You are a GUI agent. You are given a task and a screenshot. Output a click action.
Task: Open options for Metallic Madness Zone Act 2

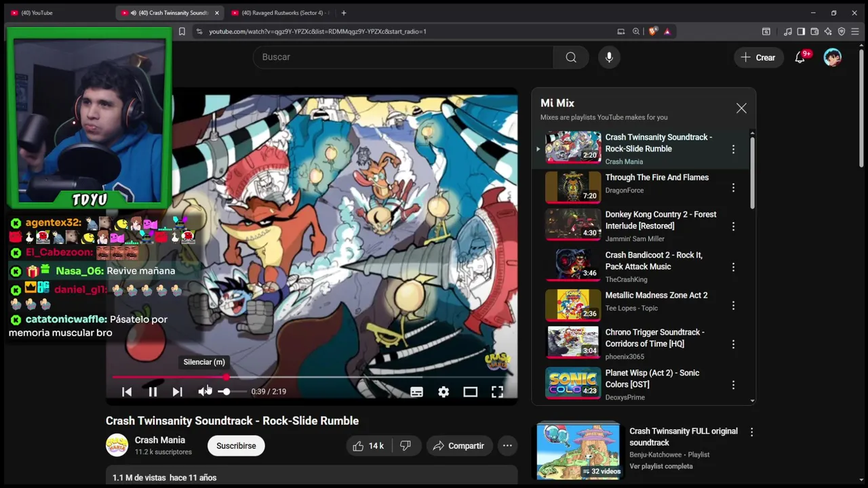coord(733,306)
